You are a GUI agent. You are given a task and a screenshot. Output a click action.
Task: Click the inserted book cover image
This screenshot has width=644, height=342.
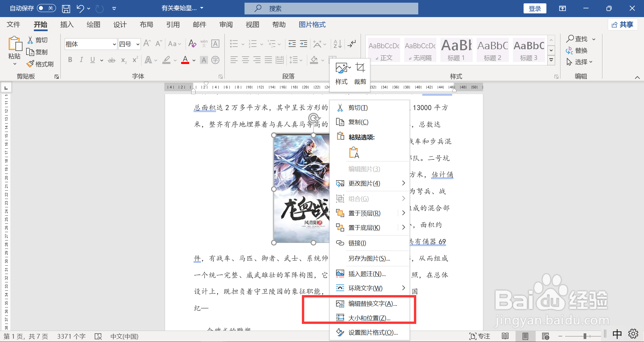(x=301, y=189)
